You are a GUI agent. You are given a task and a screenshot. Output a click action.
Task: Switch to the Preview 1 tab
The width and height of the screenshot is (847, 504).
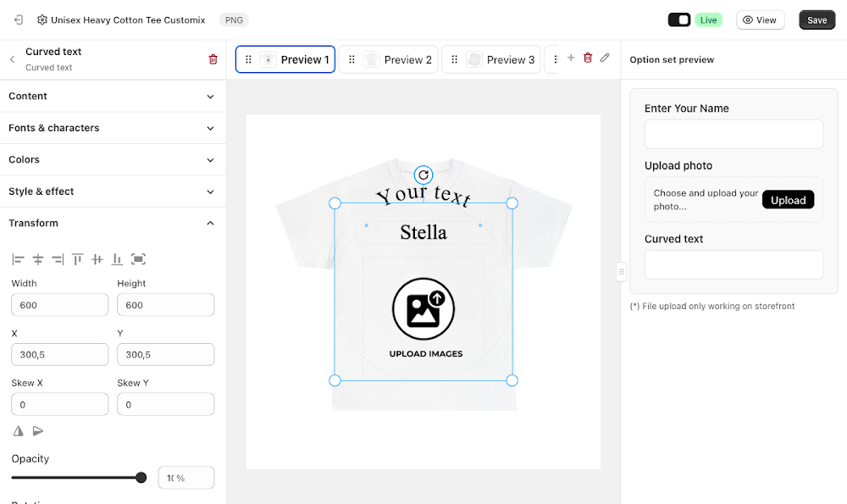(285, 59)
